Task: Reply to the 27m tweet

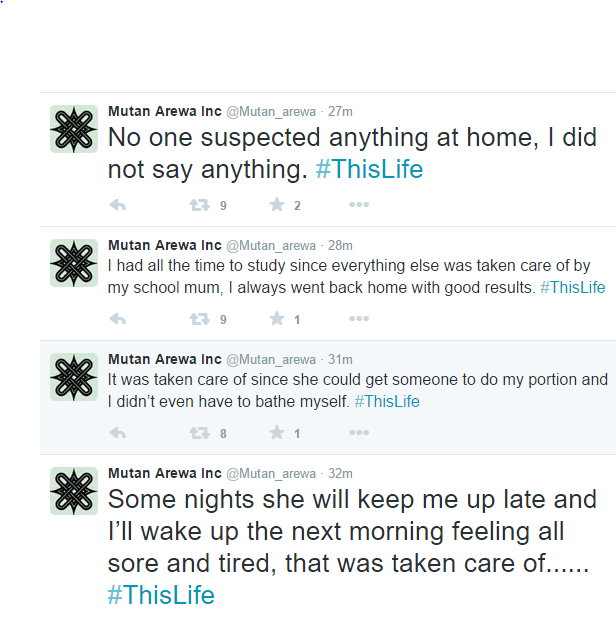Action: coord(117,205)
